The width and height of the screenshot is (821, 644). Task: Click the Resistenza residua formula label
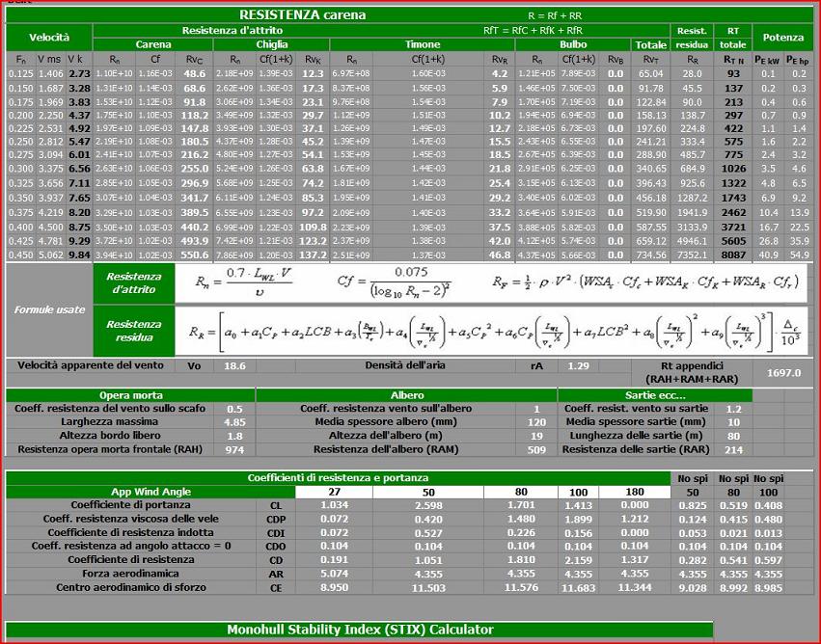134,331
